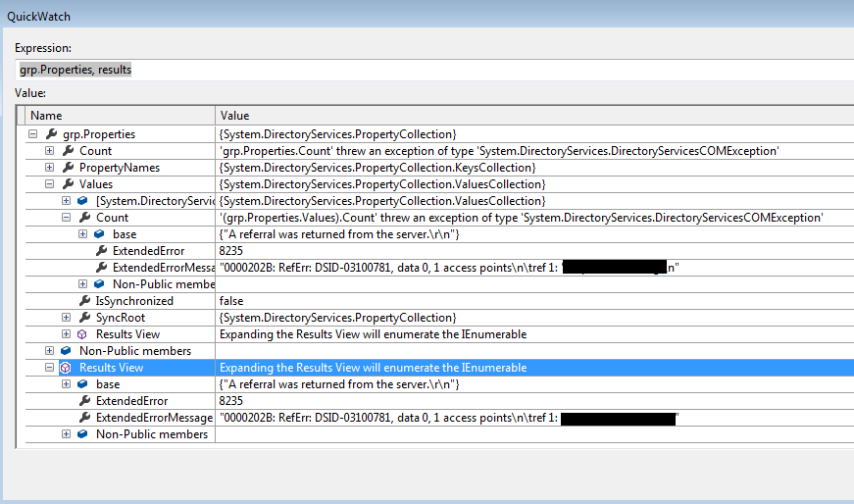
Task: Select the (grp.Properties.Values).Count exception message value
Action: tap(522, 218)
